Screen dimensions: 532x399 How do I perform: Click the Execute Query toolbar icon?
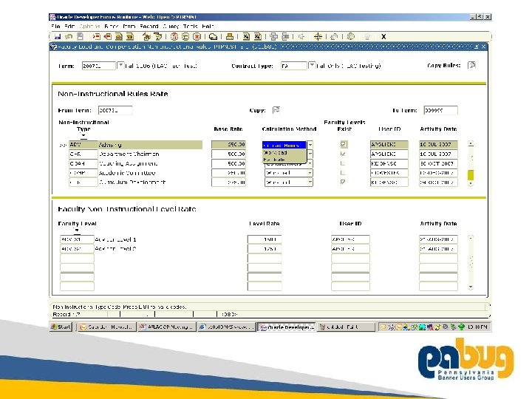click(185, 36)
